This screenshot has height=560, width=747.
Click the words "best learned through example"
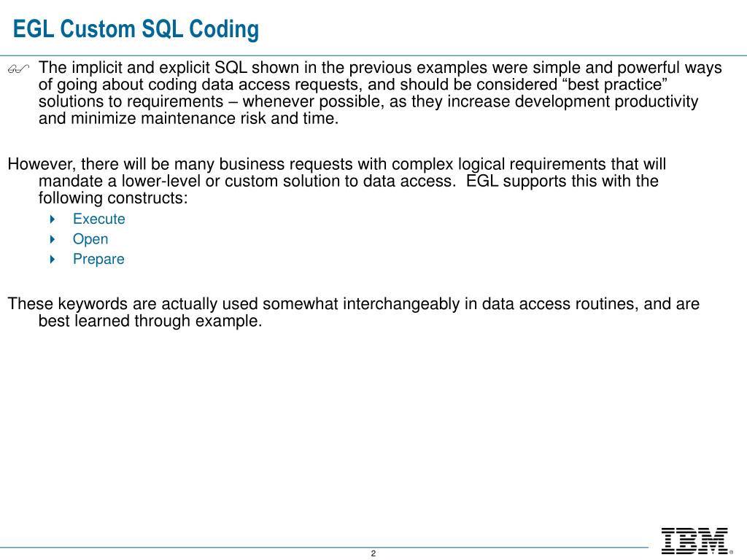pyautogui.click(x=149, y=321)
